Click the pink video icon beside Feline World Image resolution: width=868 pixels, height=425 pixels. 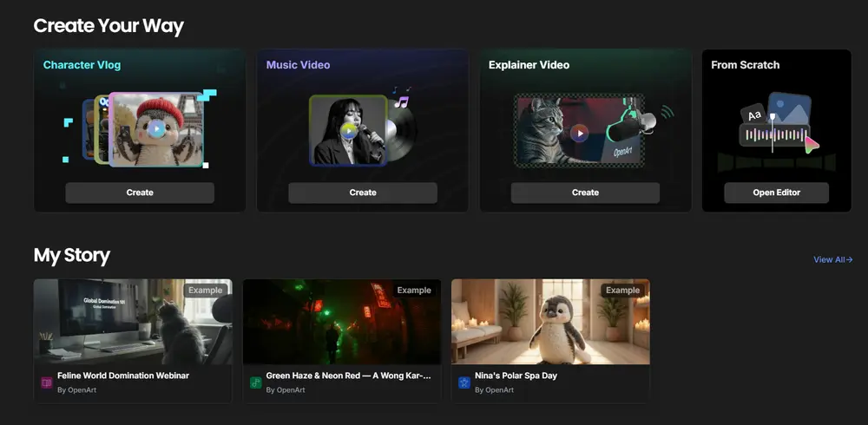pyautogui.click(x=47, y=382)
